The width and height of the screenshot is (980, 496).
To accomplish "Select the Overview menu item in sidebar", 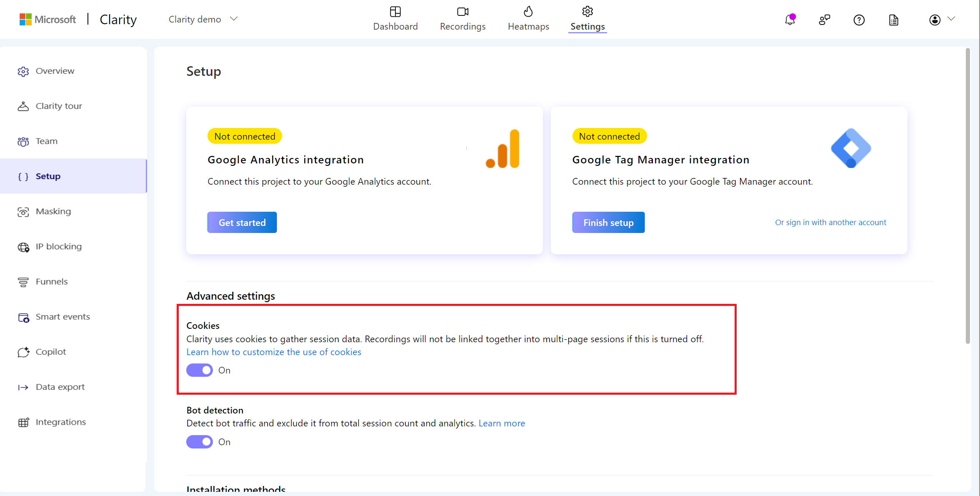I will [55, 70].
